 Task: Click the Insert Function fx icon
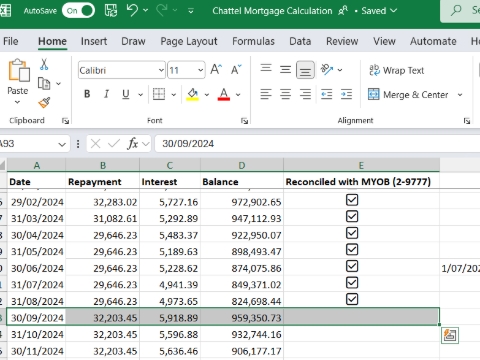[133, 144]
